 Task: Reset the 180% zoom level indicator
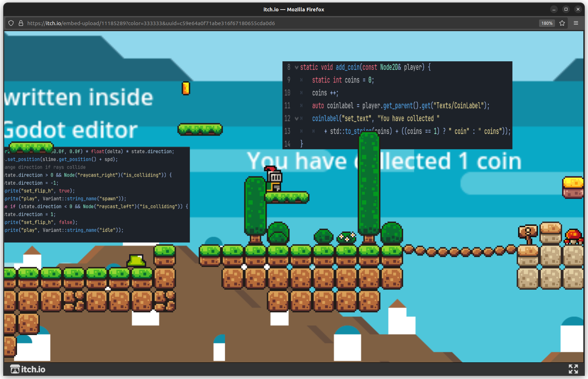point(547,23)
